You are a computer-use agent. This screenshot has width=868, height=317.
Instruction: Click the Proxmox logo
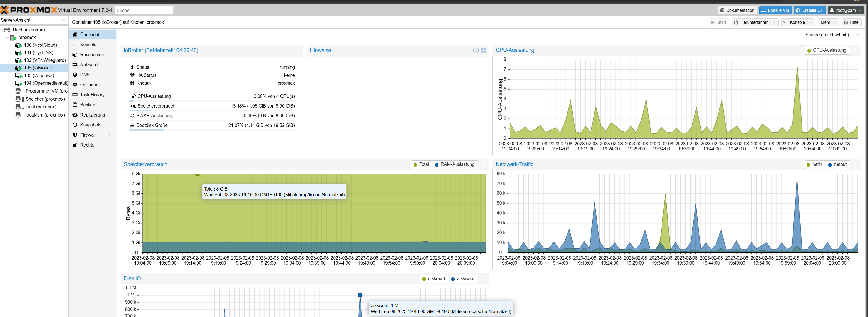[x=29, y=10]
